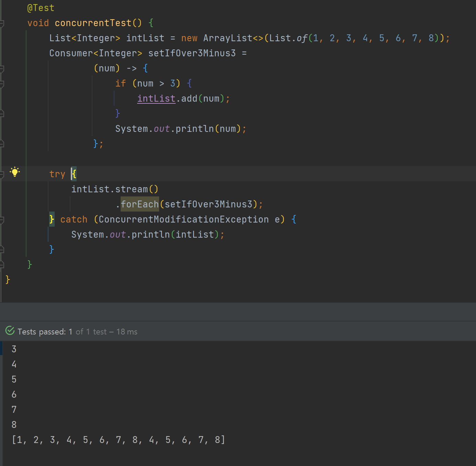This screenshot has height=466, width=476.
Task: Select the highlighted forEach method call
Action: click(x=140, y=204)
